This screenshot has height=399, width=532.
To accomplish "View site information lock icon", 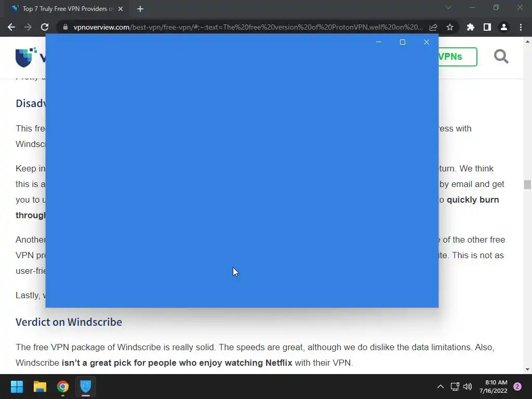I will [65, 27].
